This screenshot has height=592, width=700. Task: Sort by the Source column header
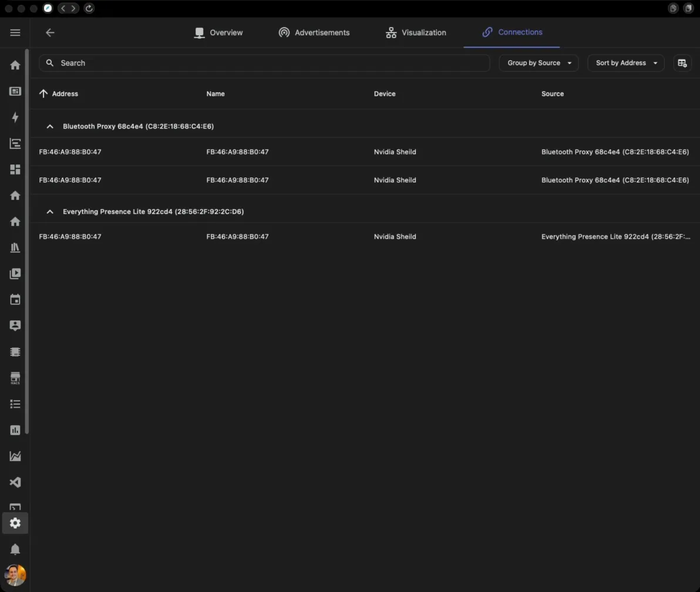coord(553,94)
